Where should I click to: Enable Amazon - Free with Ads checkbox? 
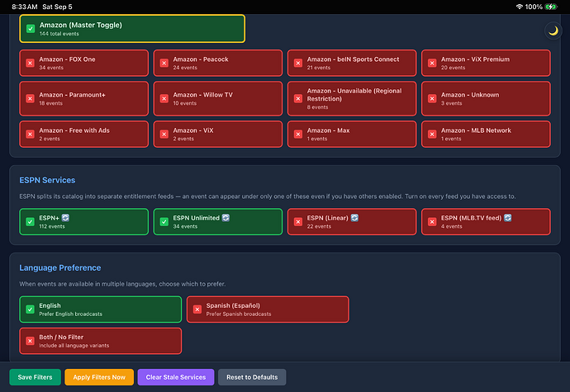31,134
